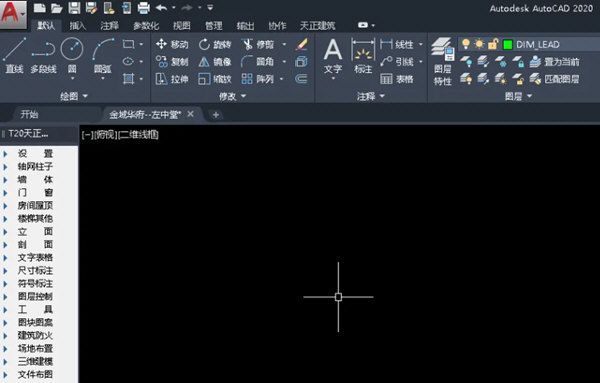The width and height of the screenshot is (600, 383).
Task: Click the offset icon in the modify panel
Action: pyautogui.click(x=302, y=79)
